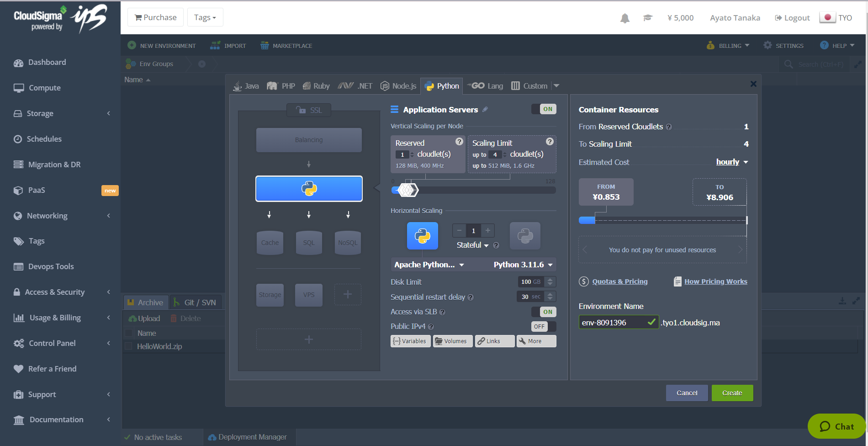Image resolution: width=868 pixels, height=446 pixels.
Task: Add the Storage node block
Action: point(270,295)
